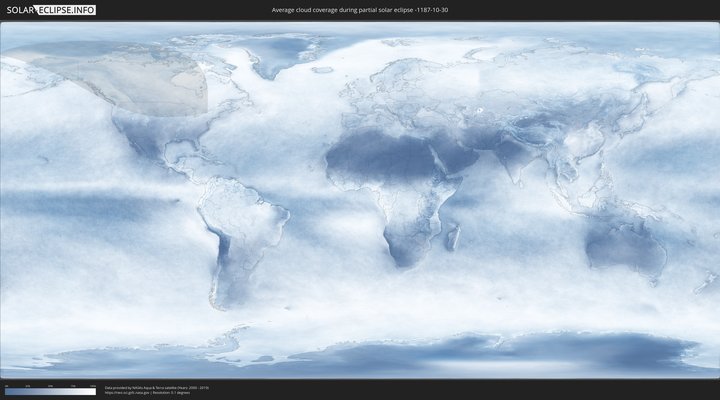Click on Madagascar island
The width and height of the screenshot is (720, 400).
coord(455,236)
